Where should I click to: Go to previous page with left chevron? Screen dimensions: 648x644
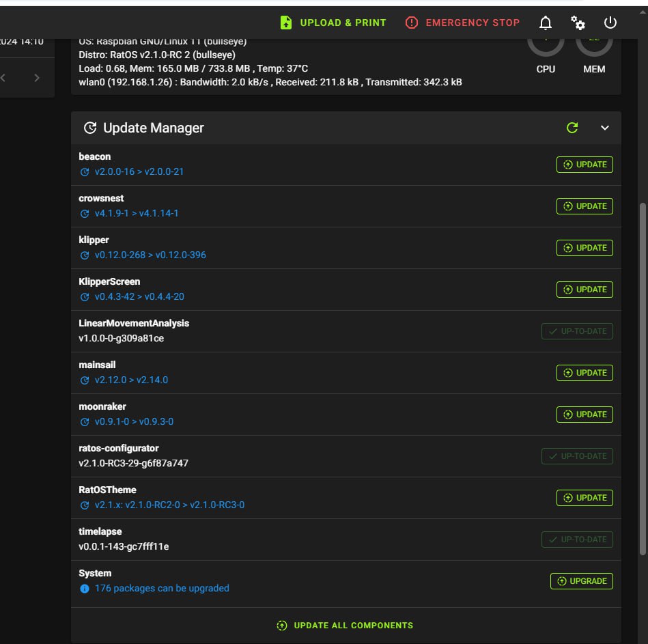(3, 78)
